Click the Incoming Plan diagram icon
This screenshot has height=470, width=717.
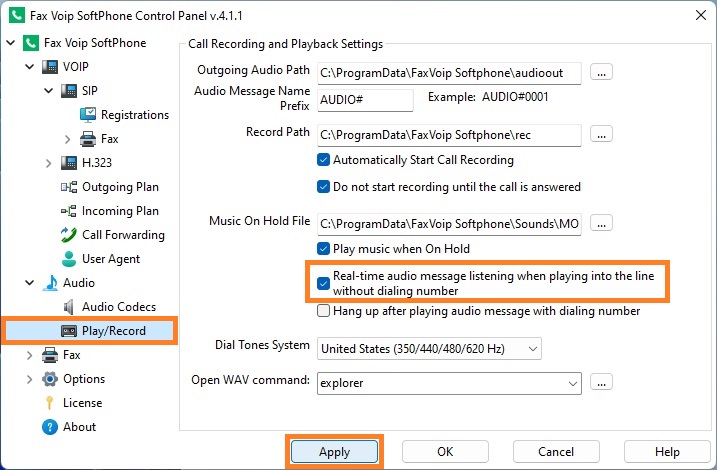(x=69, y=211)
